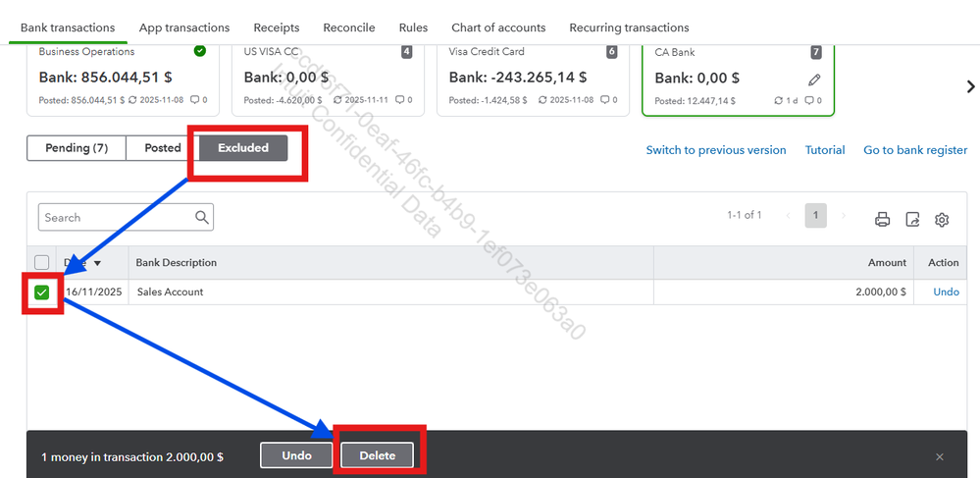
Task: Click refresh icon on Business Operations card
Action: [x=132, y=100]
